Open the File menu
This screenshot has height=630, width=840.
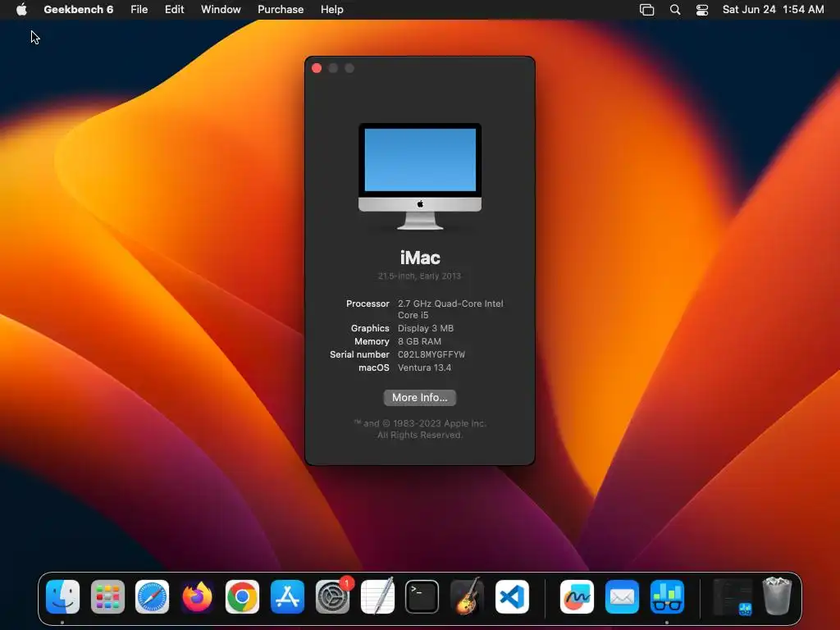point(139,9)
